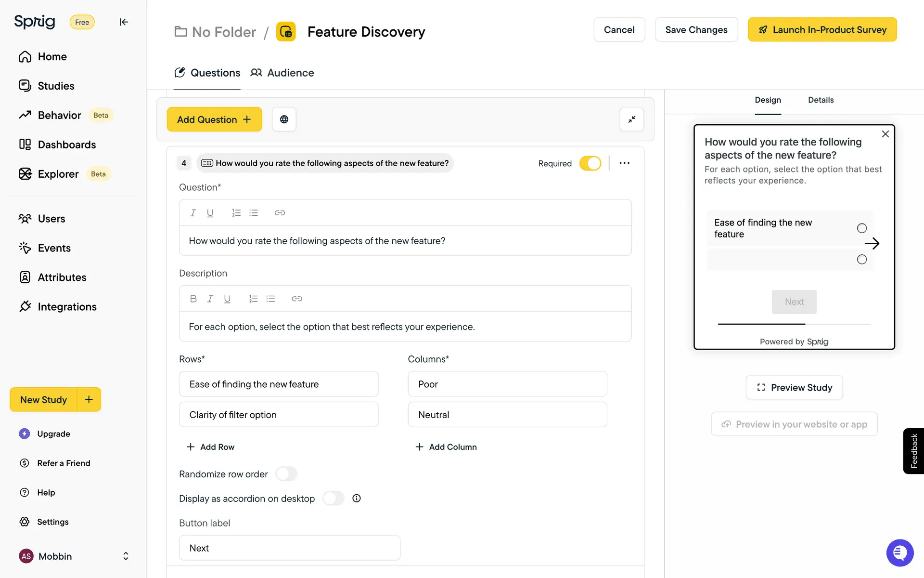
Task: Click the globe language icon
Action: [284, 119]
